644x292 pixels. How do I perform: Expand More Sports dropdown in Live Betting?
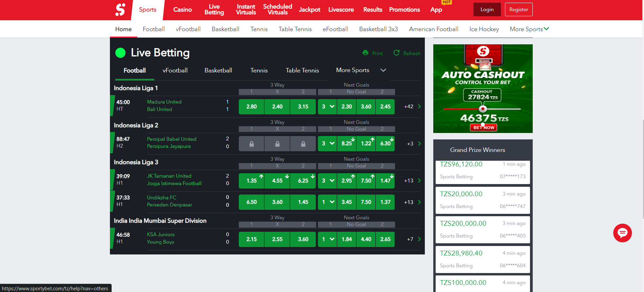(361, 70)
